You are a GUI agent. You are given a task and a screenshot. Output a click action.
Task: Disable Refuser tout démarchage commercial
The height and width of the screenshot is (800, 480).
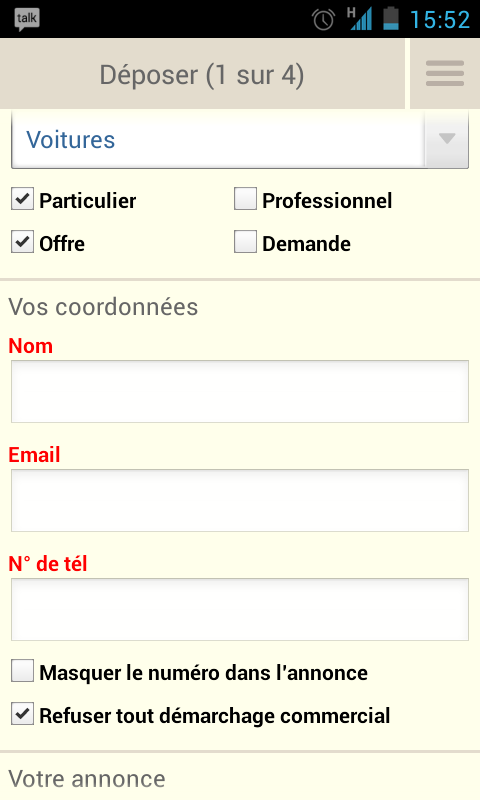(x=22, y=714)
